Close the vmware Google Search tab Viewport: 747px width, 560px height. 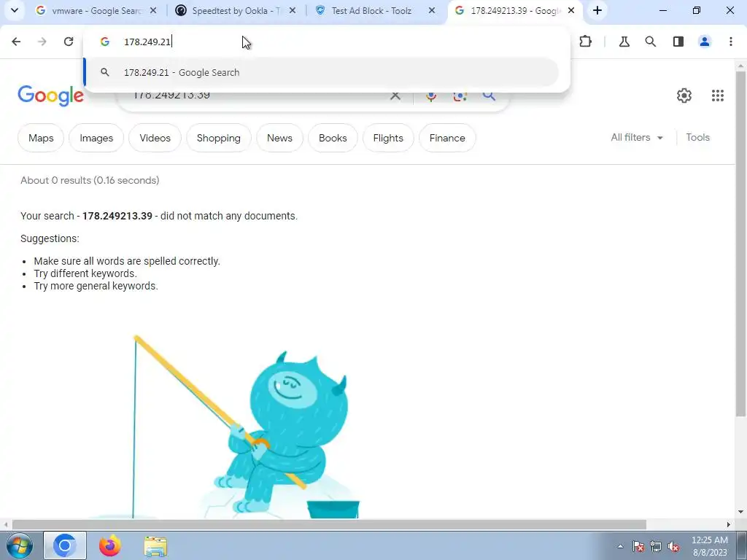click(x=153, y=10)
